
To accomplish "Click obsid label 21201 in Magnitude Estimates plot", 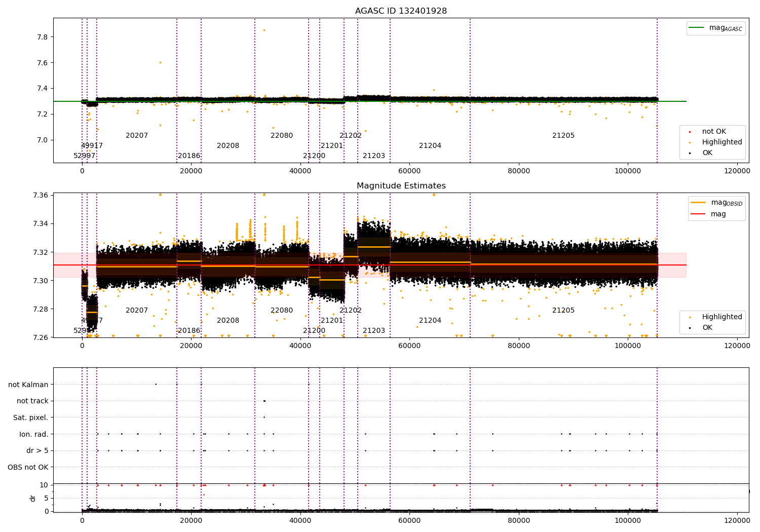I will pyautogui.click(x=332, y=321).
